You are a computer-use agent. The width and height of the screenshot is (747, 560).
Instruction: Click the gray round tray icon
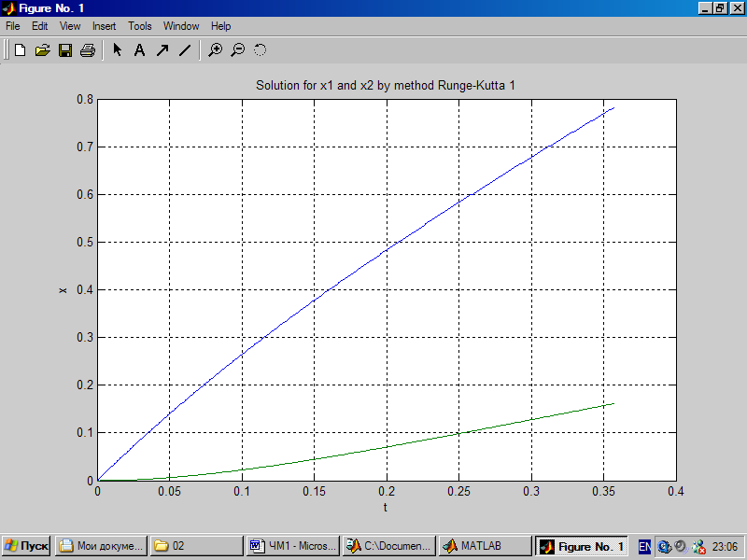pyautogui.click(x=682, y=546)
